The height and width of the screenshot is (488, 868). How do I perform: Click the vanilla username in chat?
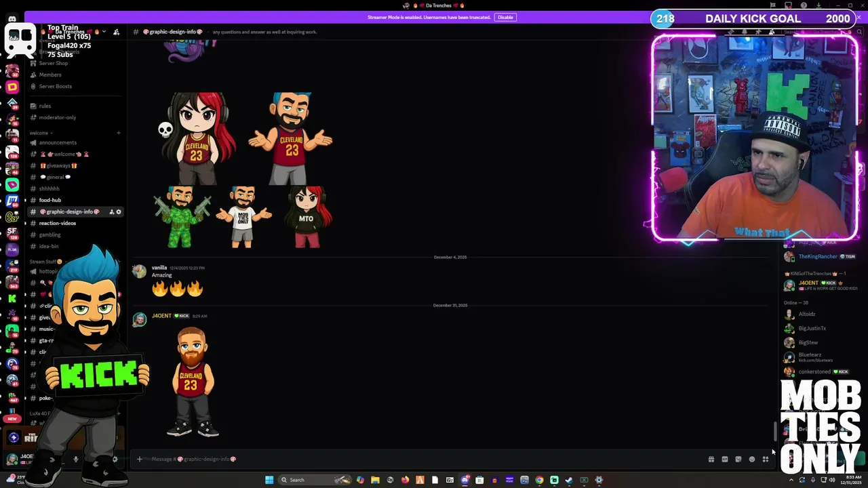point(159,268)
